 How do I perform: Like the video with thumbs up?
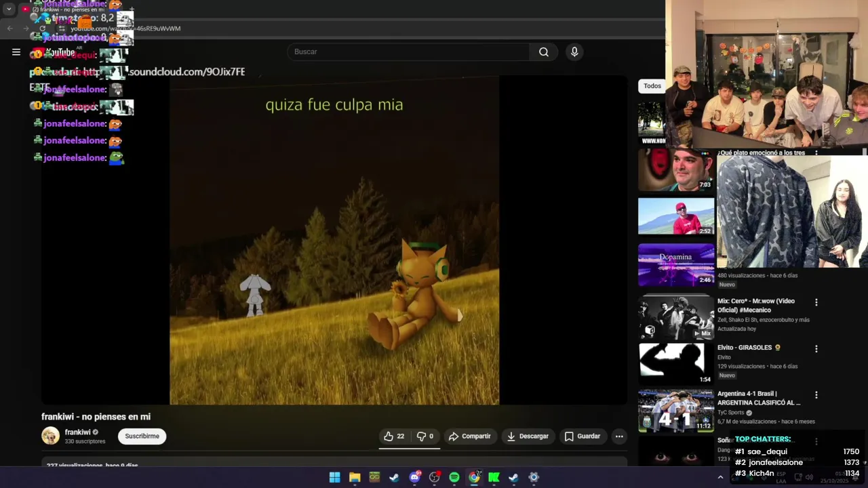pos(394,436)
